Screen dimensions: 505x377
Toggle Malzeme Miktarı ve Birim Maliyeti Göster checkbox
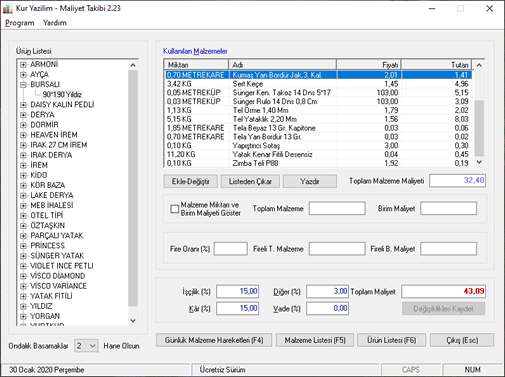coord(175,209)
